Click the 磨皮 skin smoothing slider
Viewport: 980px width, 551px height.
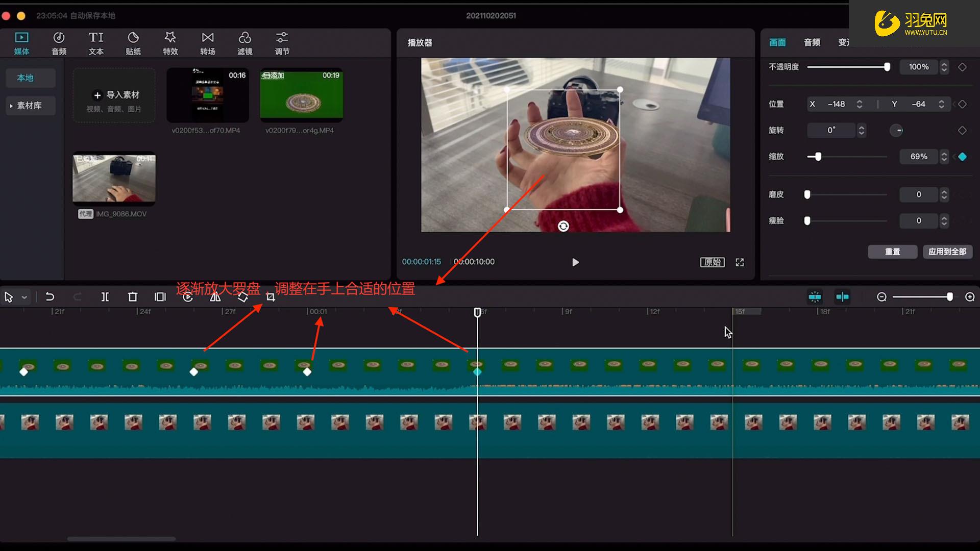(x=846, y=194)
